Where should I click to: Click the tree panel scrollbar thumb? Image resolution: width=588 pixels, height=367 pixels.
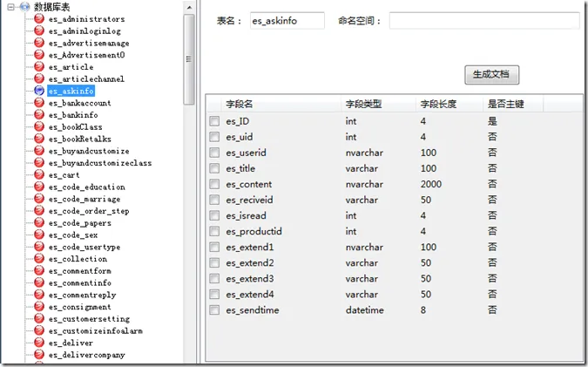click(189, 59)
